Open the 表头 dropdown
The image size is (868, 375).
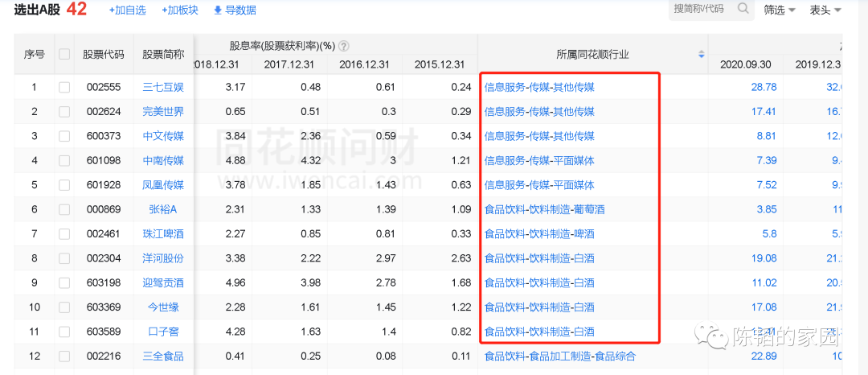pyautogui.click(x=825, y=10)
